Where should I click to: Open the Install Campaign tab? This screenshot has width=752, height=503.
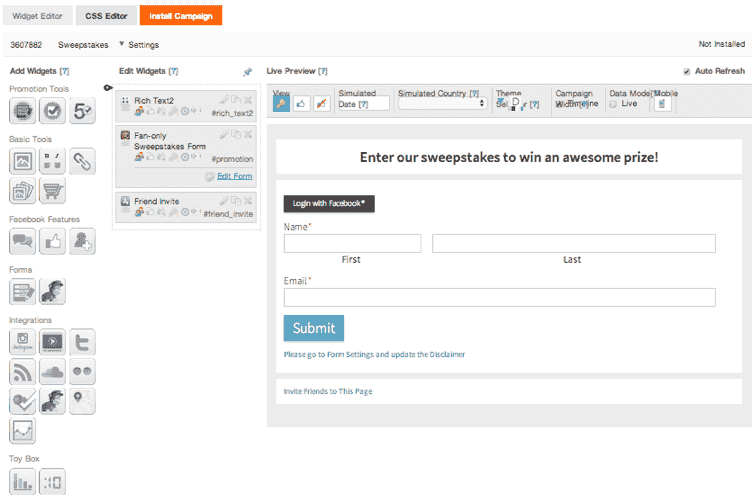[x=181, y=15]
